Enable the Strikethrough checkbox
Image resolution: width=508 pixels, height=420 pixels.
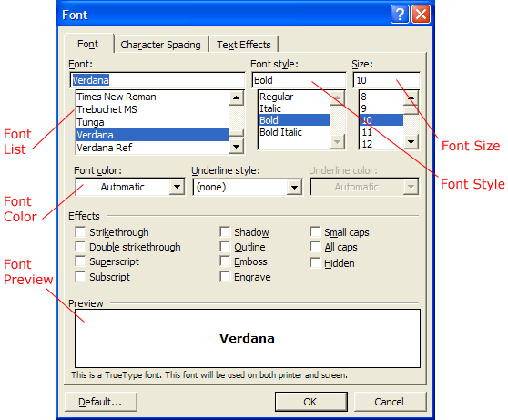[x=80, y=232]
